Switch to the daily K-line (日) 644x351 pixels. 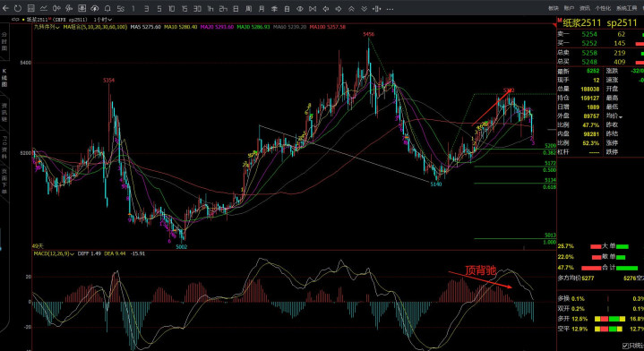point(236,8)
